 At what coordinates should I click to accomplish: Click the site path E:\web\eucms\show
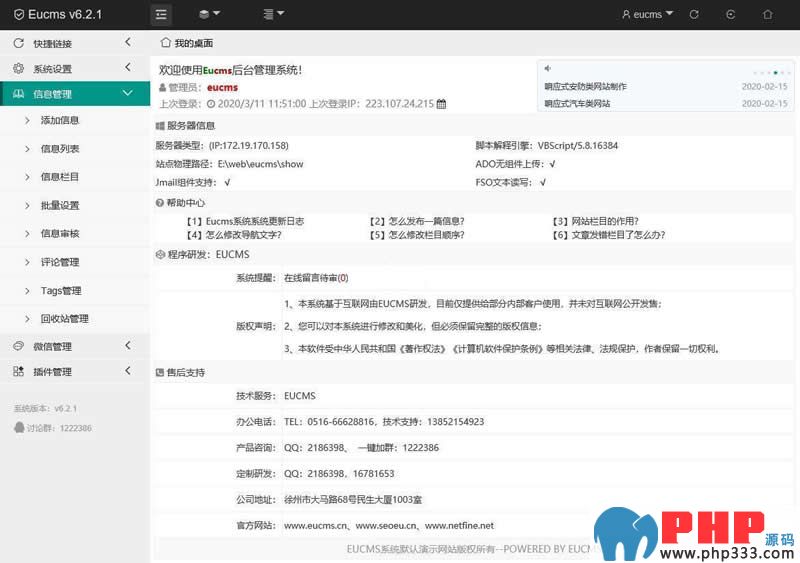click(260, 164)
